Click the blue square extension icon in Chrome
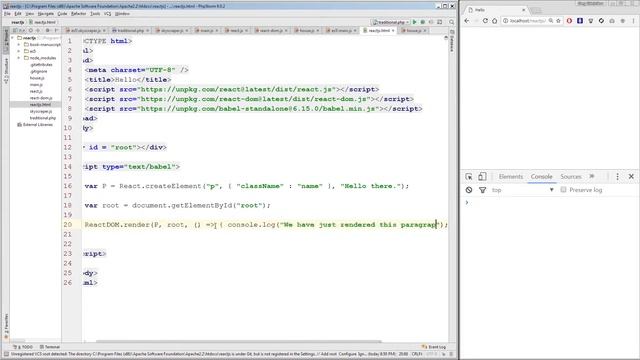Viewport: 640px width, 360px height. [580, 21]
